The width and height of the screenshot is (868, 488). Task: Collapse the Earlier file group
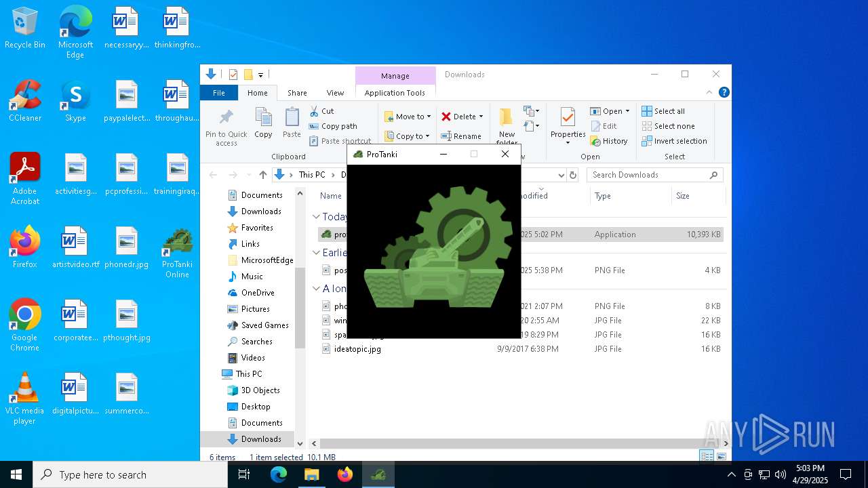tap(316, 253)
